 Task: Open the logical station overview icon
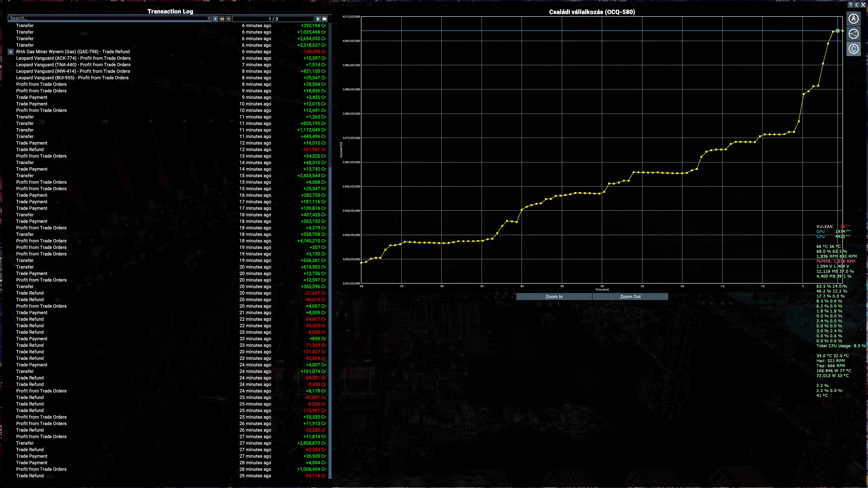click(854, 34)
